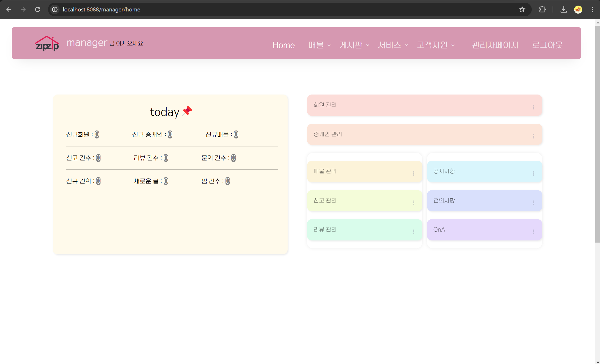The width and height of the screenshot is (600, 364).
Task: Open three-dot menu on 리뷰 관리 card
Action: pyautogui.click(x=413, y=232)
